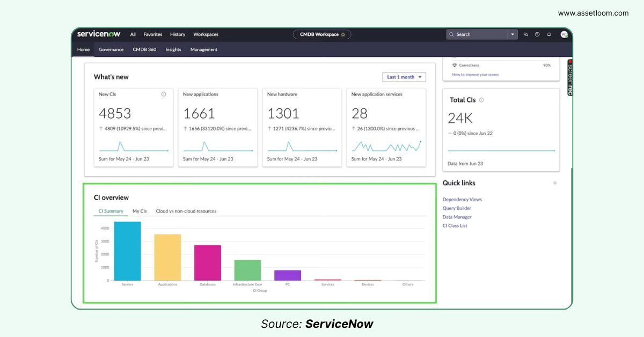The width and height of the screenshot is (644, 337).
Task: Click the ServiceNow logo
Action: coord(99,34)
